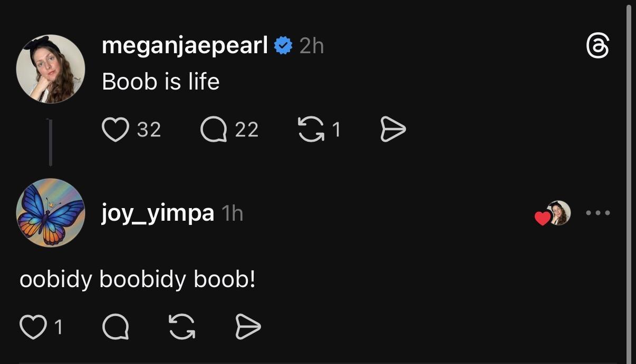The image size is (636, 364).
Task: Open meganjaepearl's profile picture
Action: pos(51,69)
